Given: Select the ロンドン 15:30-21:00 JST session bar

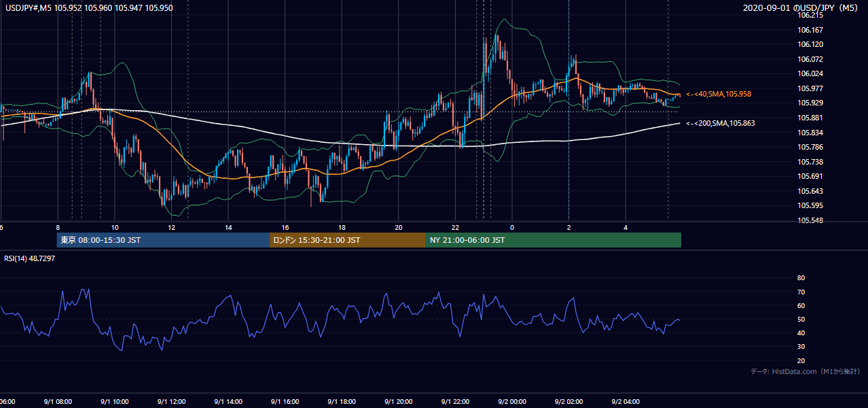Looking at the screenshot, I should pyautogui.click(x=348, y=240).
